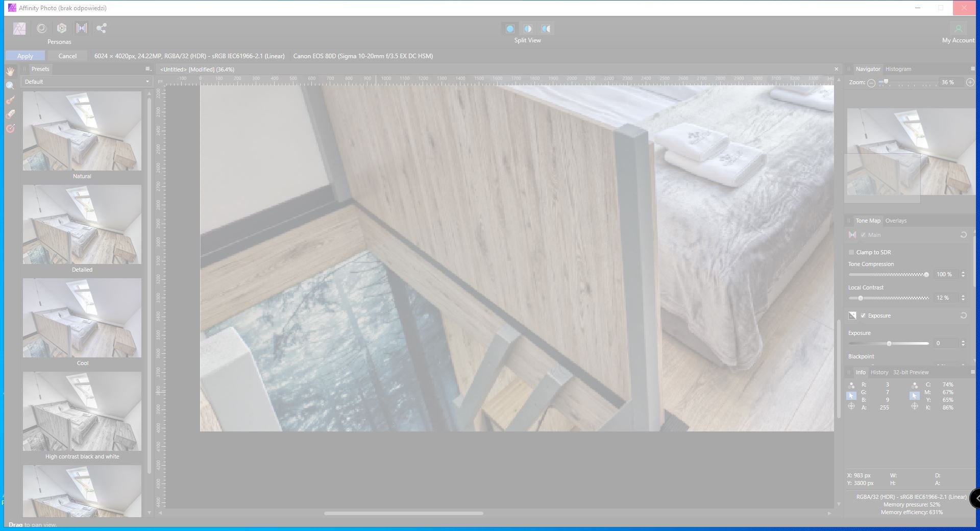Click the Exposure value 0 field
Screen dimensions: 980x531
pos(946,343)
